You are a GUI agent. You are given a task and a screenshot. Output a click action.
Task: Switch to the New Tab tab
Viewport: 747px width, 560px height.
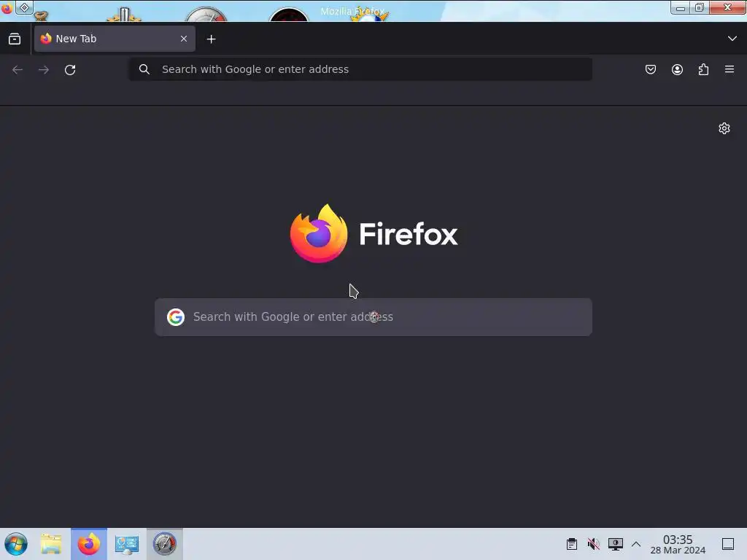point(115,39)
